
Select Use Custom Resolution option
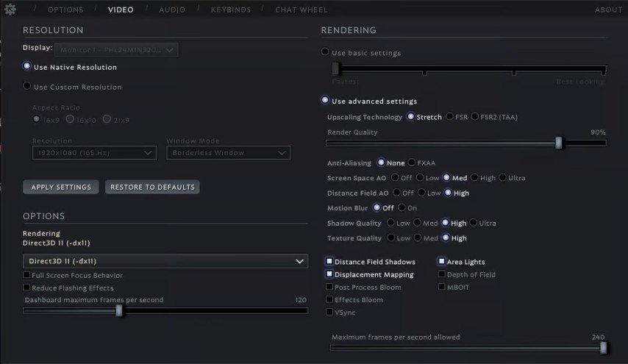coord(28,87)
